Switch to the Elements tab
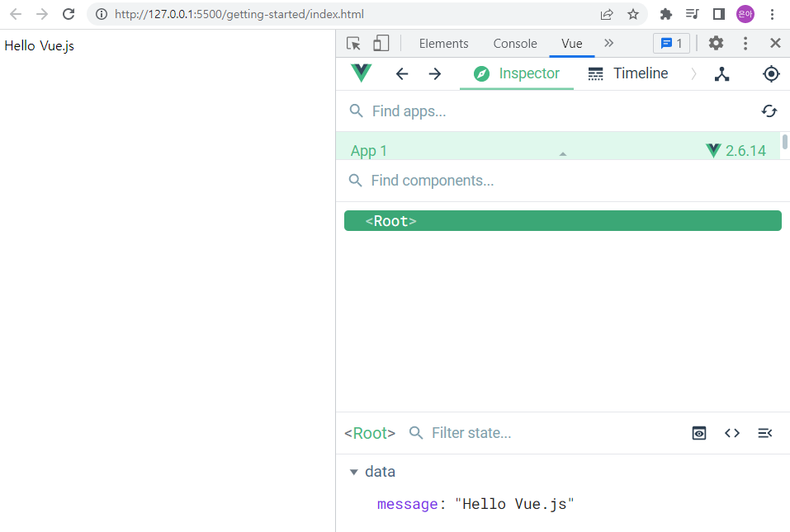Viewport: 790px width, 532px height. click(443, 43)
